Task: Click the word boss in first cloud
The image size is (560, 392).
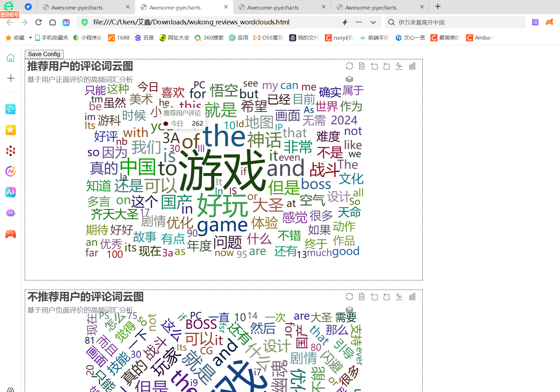Action: pos(316,184)
